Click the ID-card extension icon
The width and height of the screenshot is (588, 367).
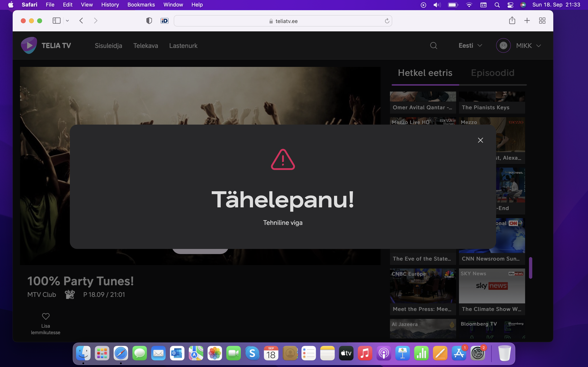(165, 21)
